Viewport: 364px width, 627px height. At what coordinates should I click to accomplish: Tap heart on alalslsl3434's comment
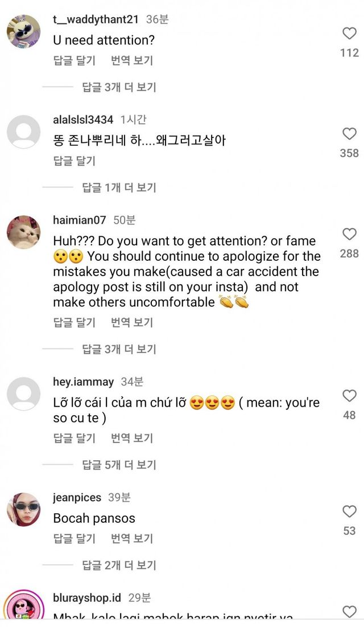click(349, 134)
